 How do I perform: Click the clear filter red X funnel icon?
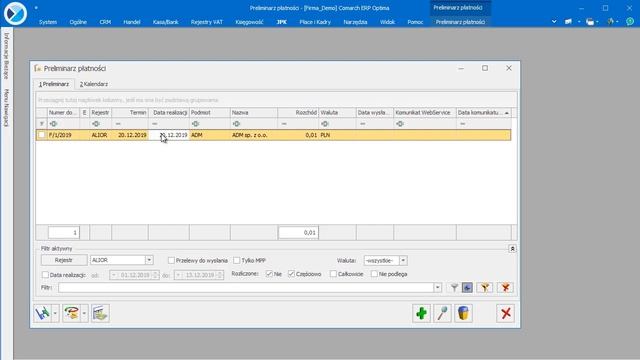[505, 288]
